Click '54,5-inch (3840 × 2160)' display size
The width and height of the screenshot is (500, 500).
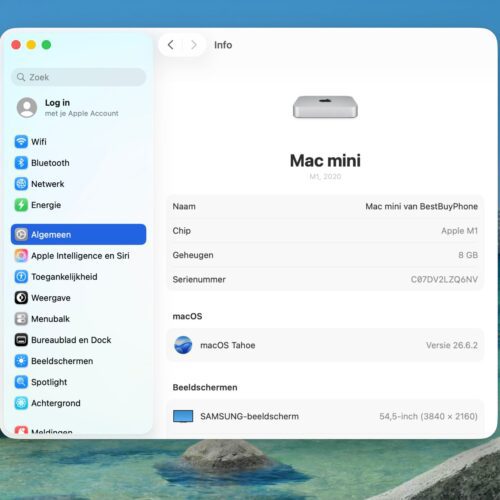(428, 416)
